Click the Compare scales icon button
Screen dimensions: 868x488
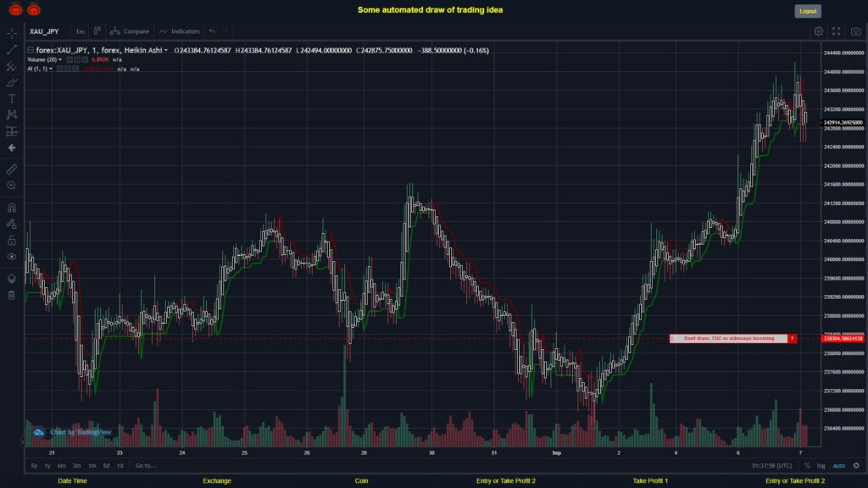point(115,31)
